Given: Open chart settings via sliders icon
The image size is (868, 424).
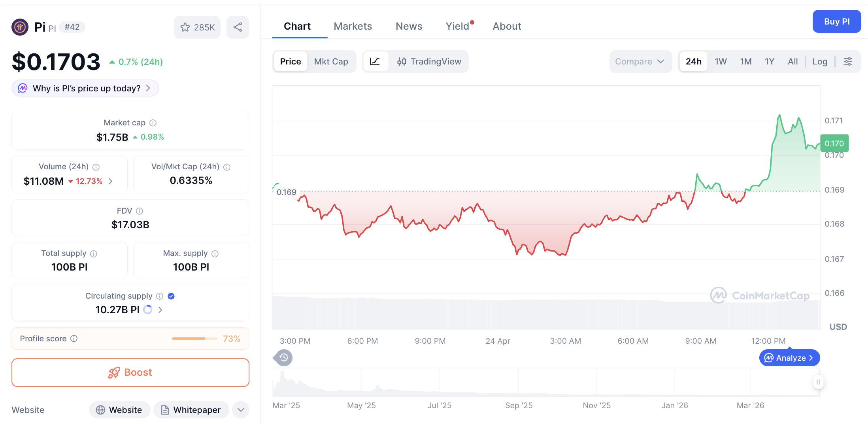Looking at the screenshot, I should (x=848, y=61).
